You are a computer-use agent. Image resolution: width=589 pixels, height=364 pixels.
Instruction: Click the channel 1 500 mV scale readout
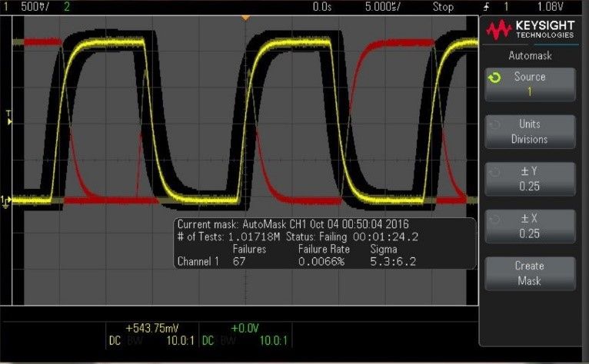coord(35,6)
